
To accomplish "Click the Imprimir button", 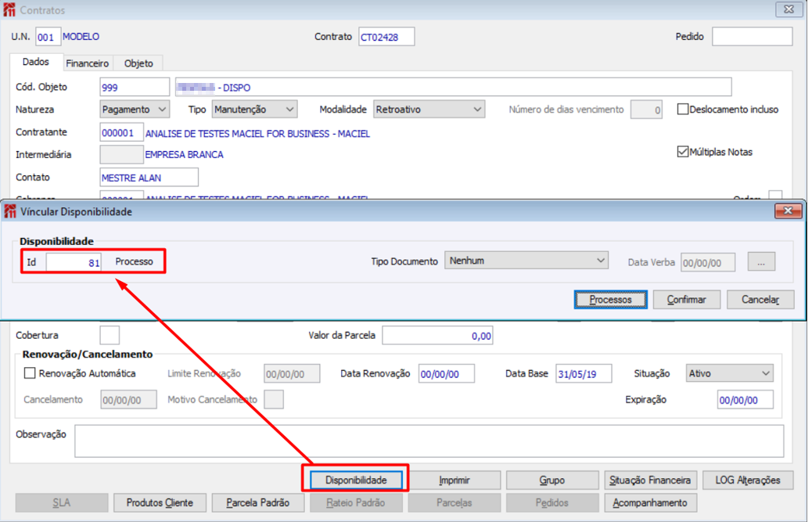I will 455,480.
